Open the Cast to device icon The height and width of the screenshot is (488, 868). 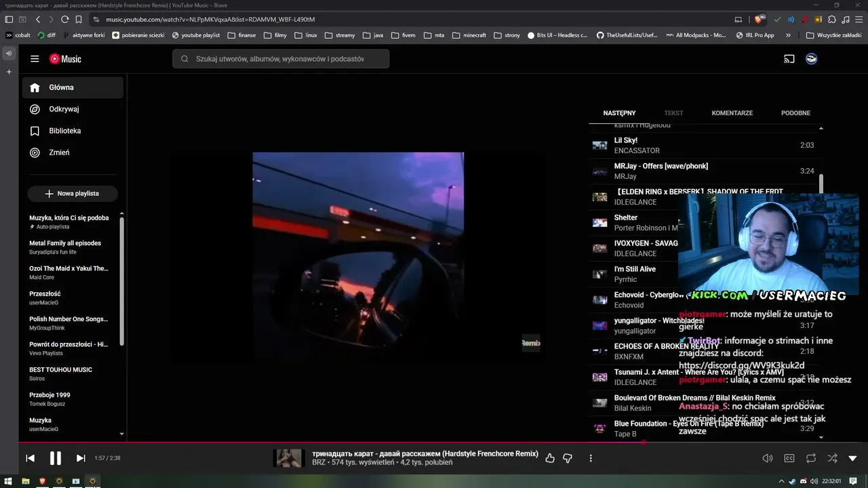tap(789, 59)
